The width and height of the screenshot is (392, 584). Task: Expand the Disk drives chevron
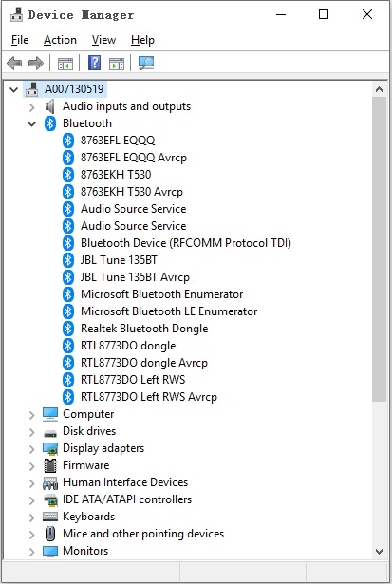click(x=32, y=432)
